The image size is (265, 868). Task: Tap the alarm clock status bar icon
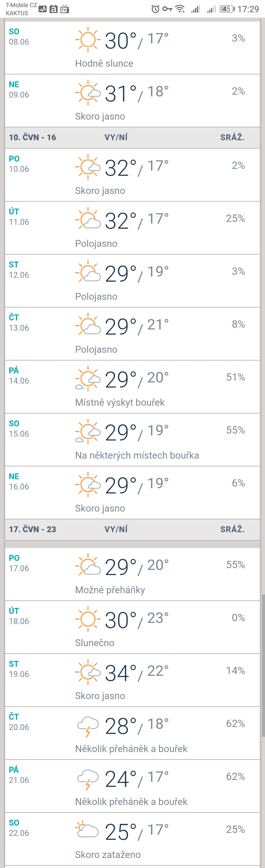(x=155, y=9)
